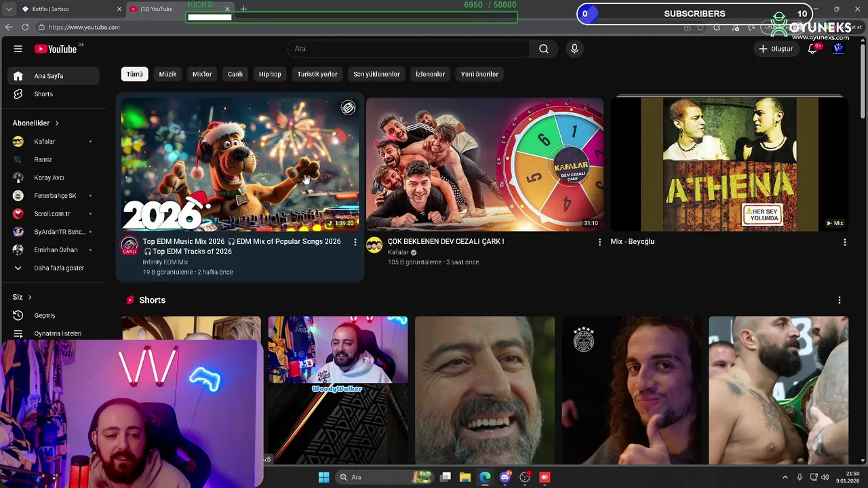Select the Turistik yerler filter chip
This screenshot has height=488, width=868.
tap(317, 74)
